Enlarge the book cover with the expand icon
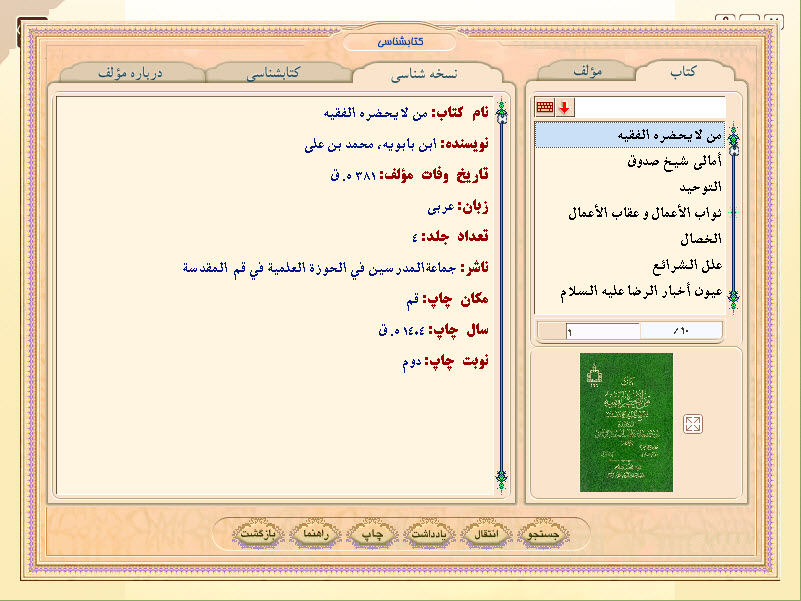801x601 pixels. click(693, 424)
